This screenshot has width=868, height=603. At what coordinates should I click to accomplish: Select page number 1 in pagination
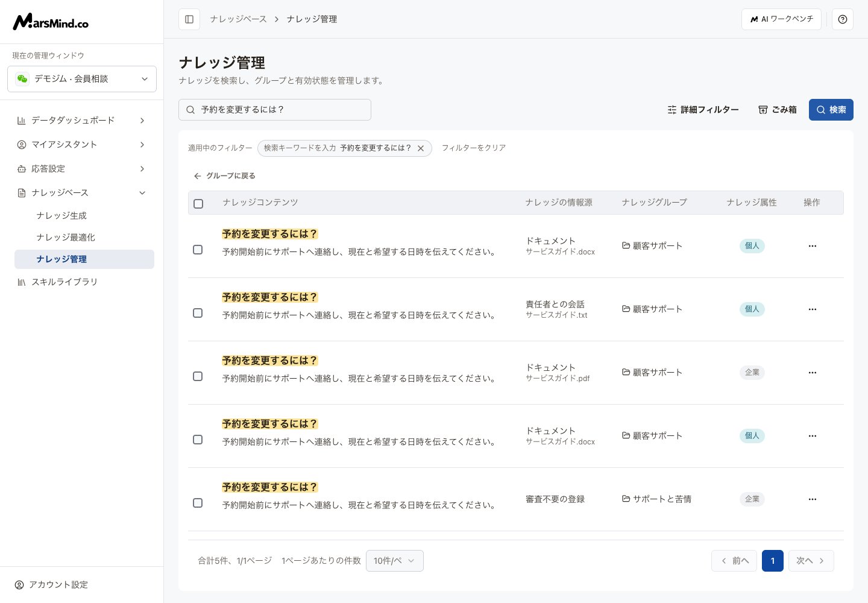[x=773, y=561]
